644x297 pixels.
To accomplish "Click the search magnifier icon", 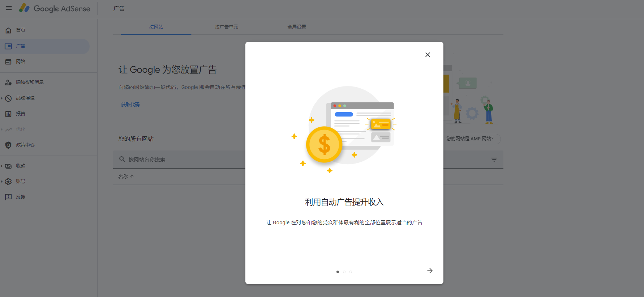I will (x=122, y=159).
